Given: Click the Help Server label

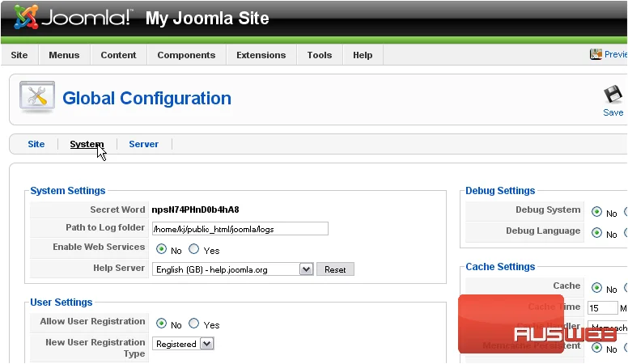Looking at the screenshot, I should 119,268.
